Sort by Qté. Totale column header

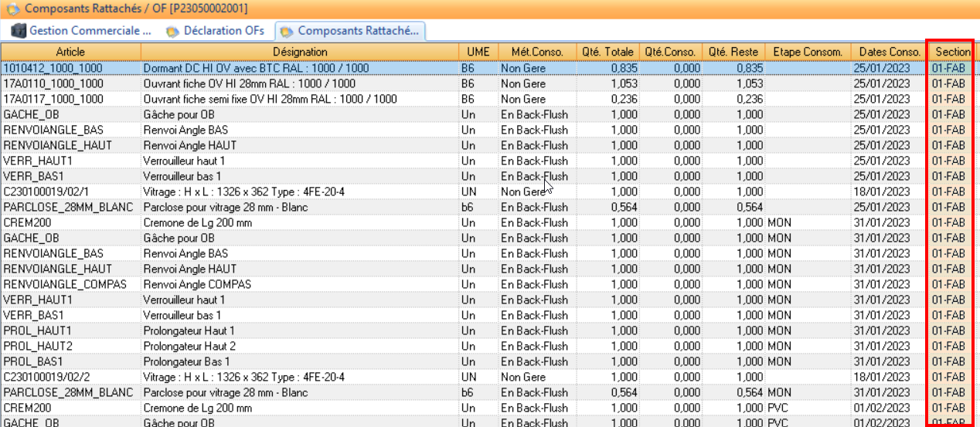[607, 52]
